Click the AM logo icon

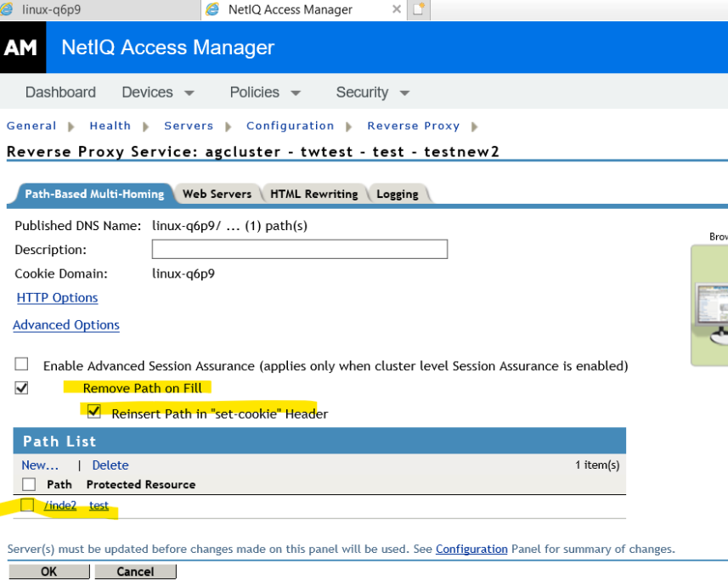pos(22,48)
